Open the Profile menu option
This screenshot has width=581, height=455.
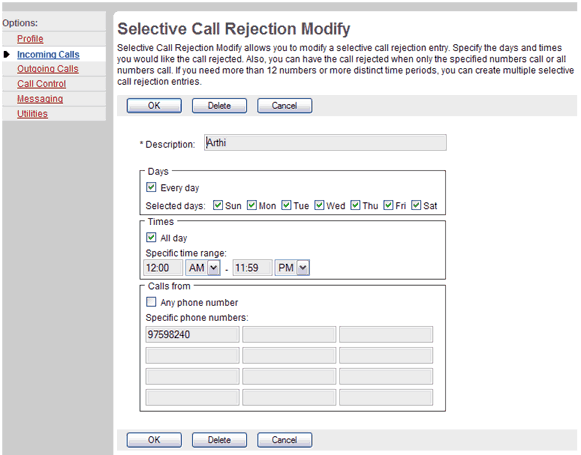pyautogui.click(x=30, y=39)
